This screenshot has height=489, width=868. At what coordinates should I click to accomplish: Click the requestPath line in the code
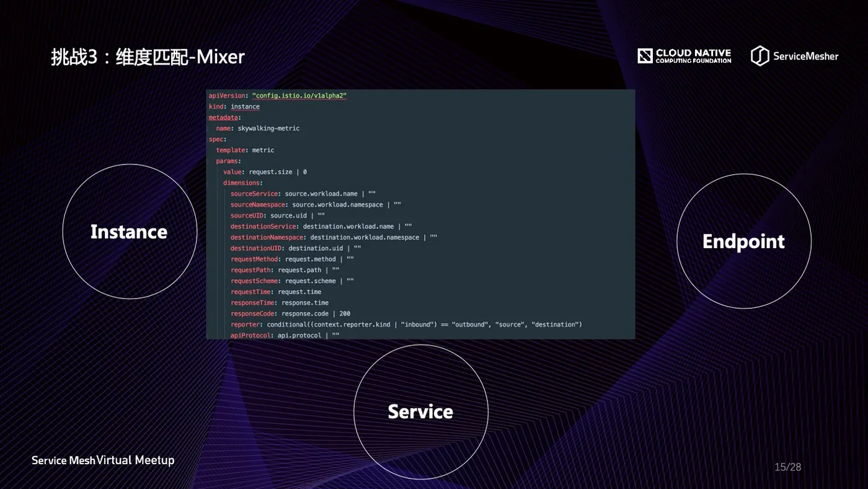coord(285,270)
